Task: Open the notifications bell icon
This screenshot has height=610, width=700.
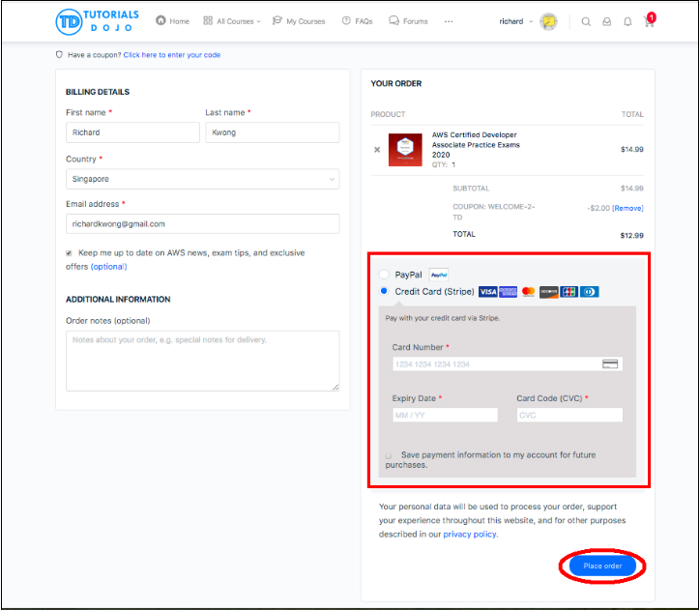Action: [x=627, y=21]
